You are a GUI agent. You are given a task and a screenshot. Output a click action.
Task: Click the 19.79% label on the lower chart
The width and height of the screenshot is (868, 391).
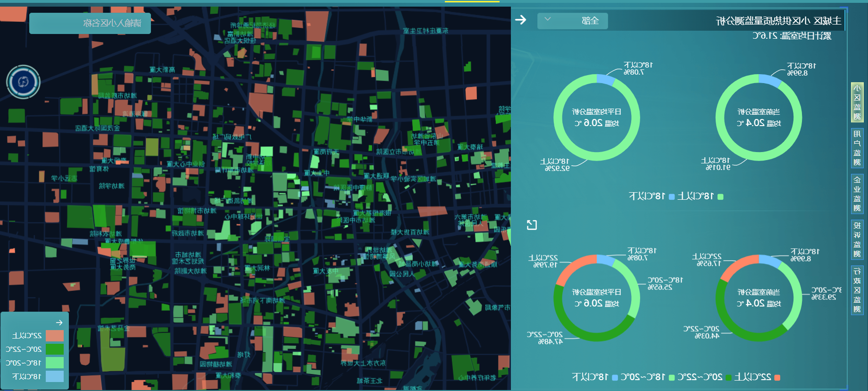(x=545, y=265)
